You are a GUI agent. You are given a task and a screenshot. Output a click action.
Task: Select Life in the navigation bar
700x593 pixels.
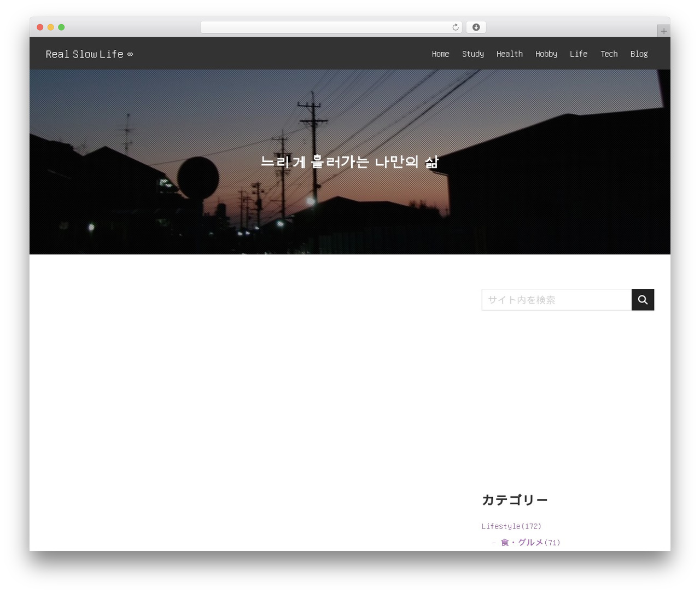[579, 54]
